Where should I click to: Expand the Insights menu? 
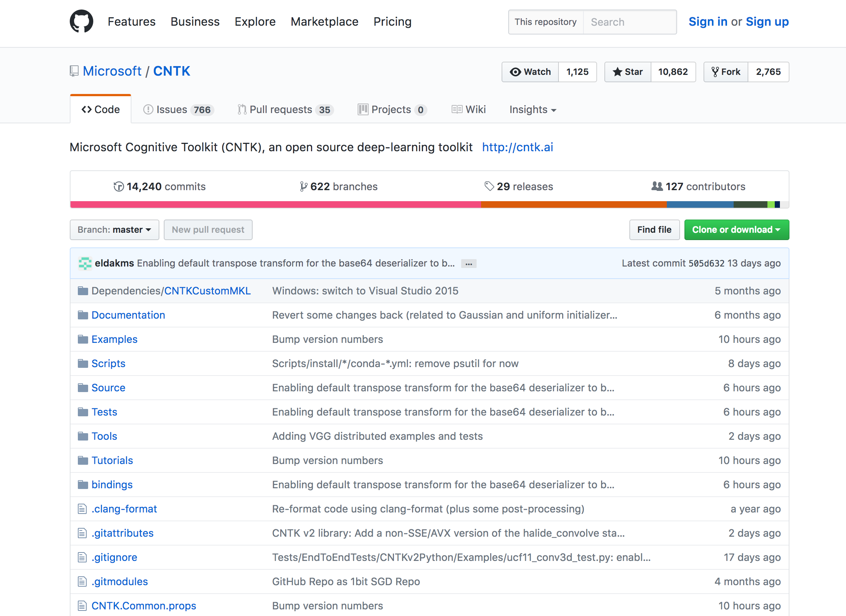(x=532, y=109)
